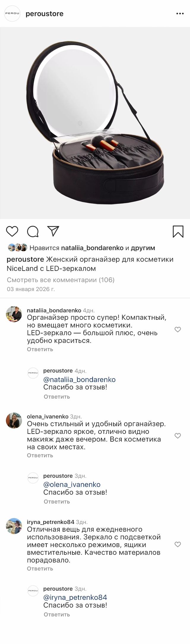Open nataliia_bondarenko's profile avatar
The width and height of the screenshot is (190, 644).
(x=14, y=314)
